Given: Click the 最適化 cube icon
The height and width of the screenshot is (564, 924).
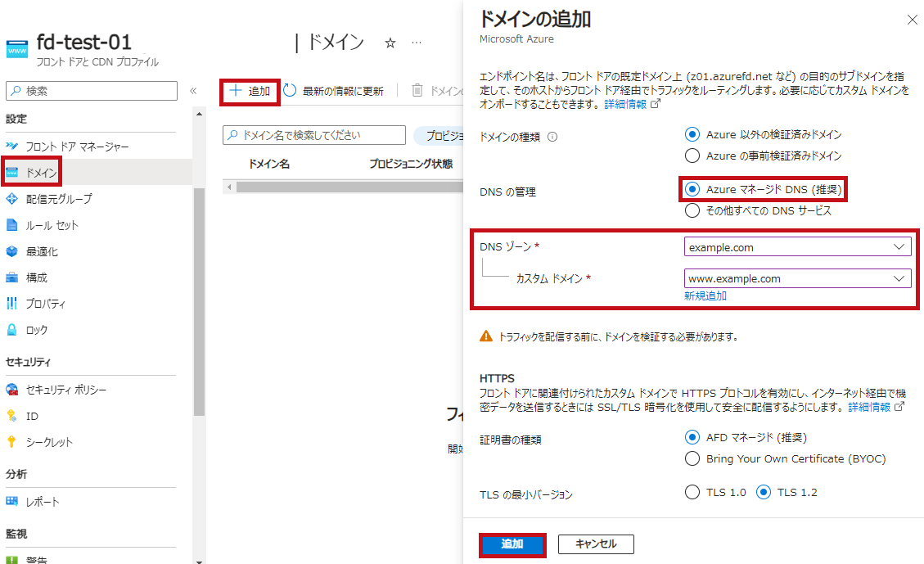Looking at the screenshot, I should click(11, 251).
